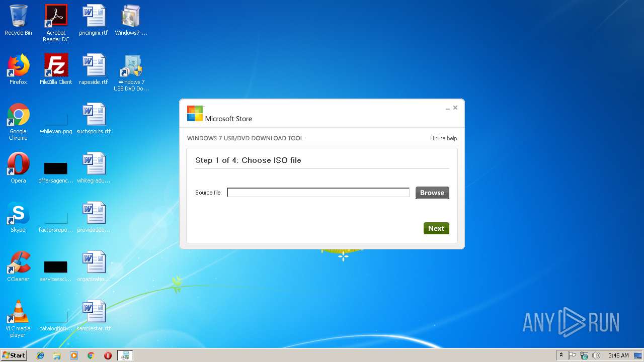This screenshot has height=362, width=644.
Task: Select the pricingmi.rtf document icon
Action: (94, 20)
